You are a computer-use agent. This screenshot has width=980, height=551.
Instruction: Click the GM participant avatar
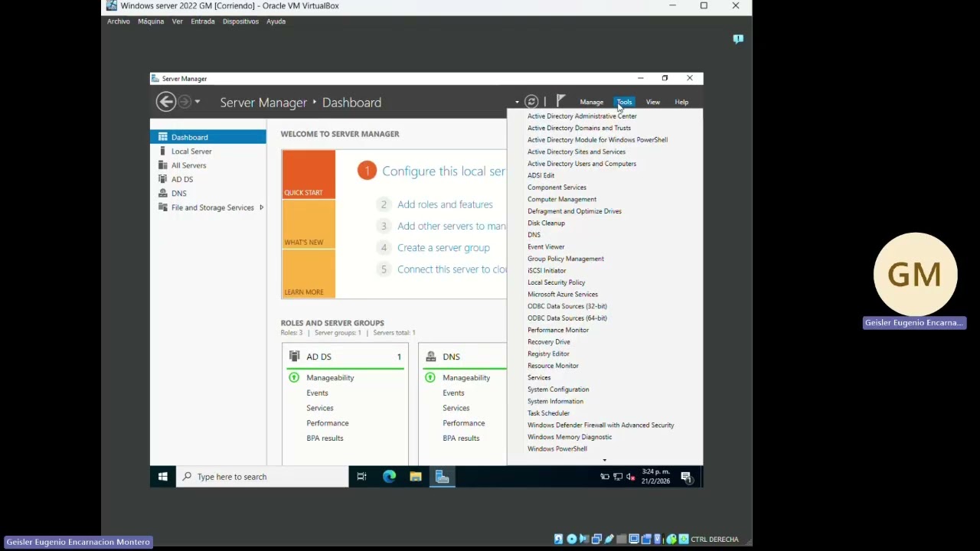tap(915, 275)
